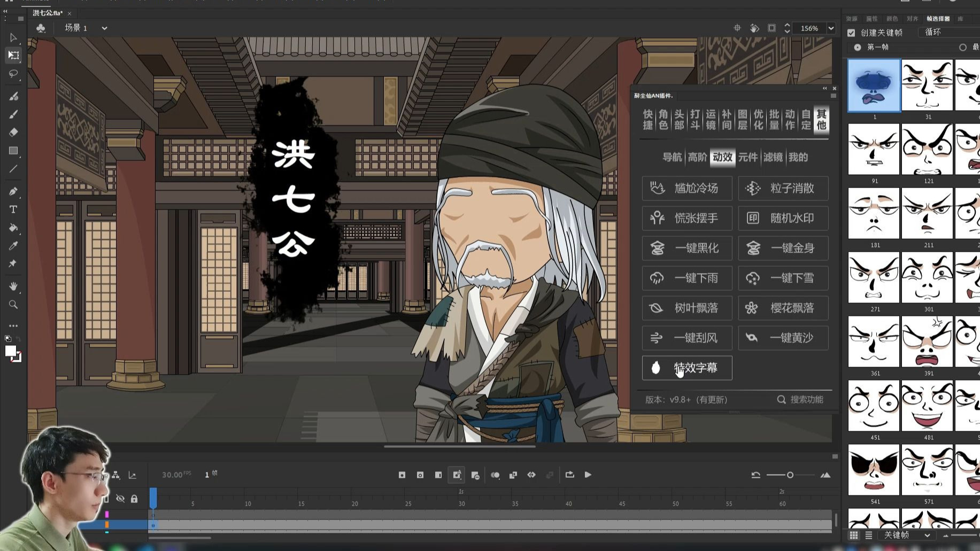This screenshot has height=551, width=980.
Task: Click the 特效字幕 button
Action: click(687, 368)
